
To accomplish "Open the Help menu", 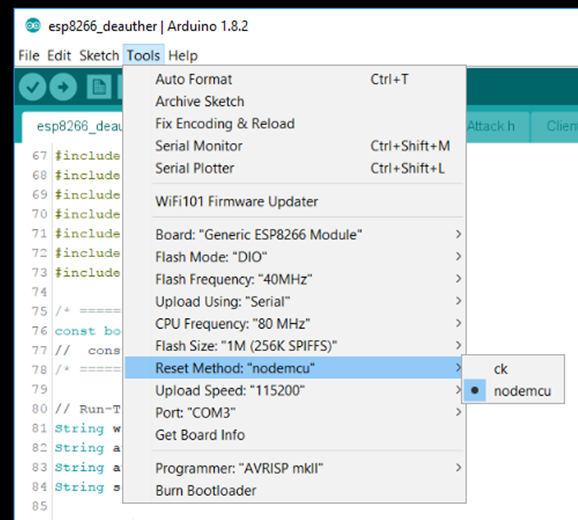I will [x=183, y=56].
